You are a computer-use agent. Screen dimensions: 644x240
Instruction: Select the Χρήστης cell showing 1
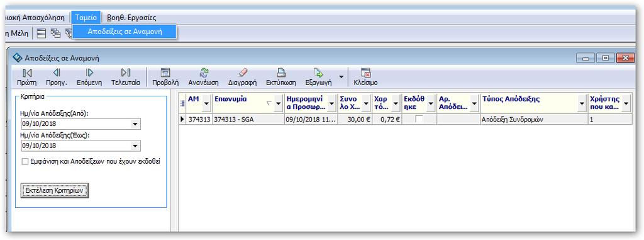(x=610, y=120)
